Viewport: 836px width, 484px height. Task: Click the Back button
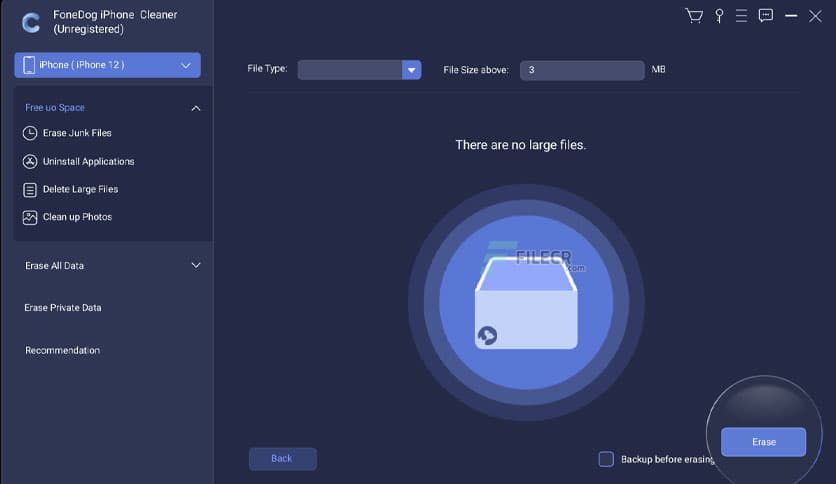click(x=282, y=459)
